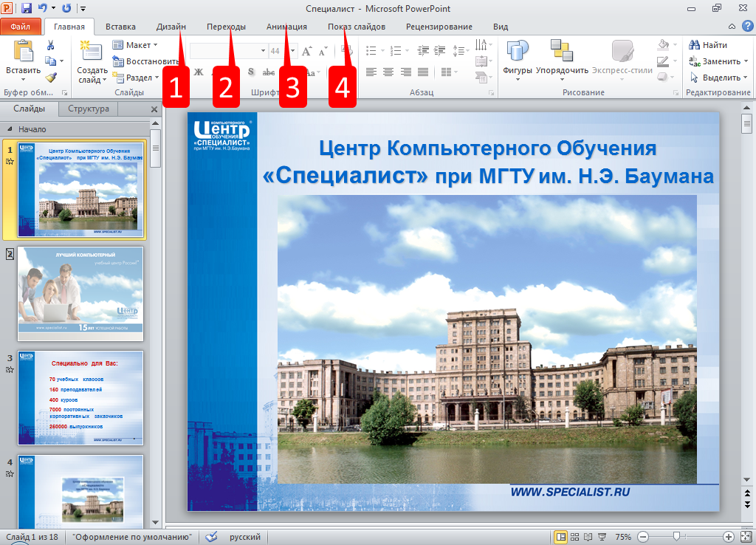Click the Find (Найти) button
Viewport: 756px width, 545px height.
pos(708,45)
